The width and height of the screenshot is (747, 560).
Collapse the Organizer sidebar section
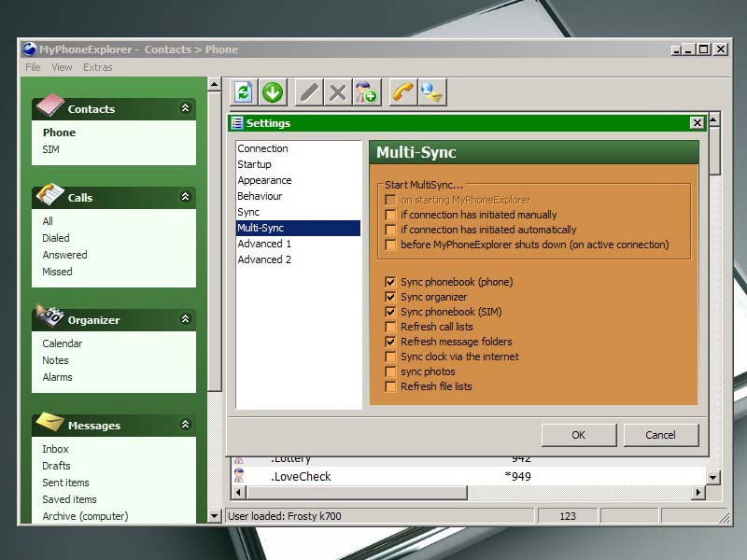(x=185, y=319)
